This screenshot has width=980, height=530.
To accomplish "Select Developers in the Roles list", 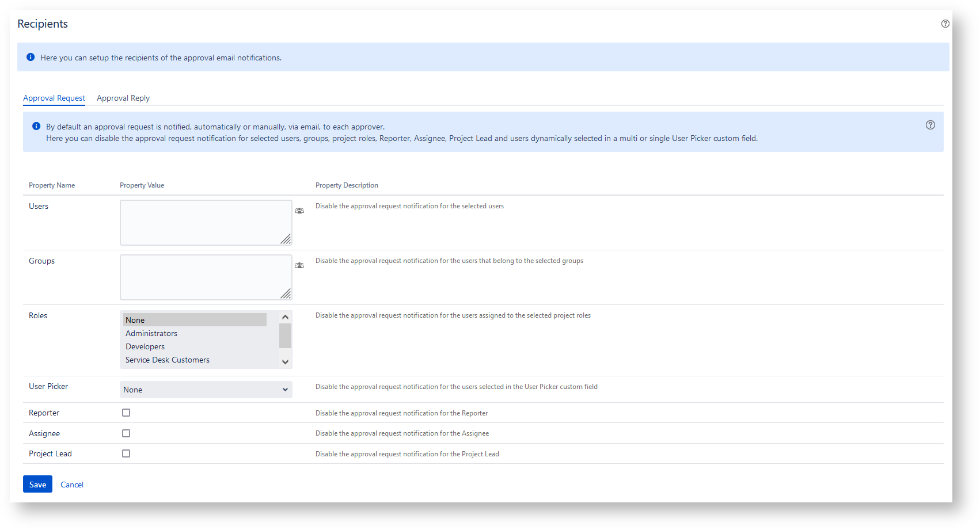I will point(145,346).
